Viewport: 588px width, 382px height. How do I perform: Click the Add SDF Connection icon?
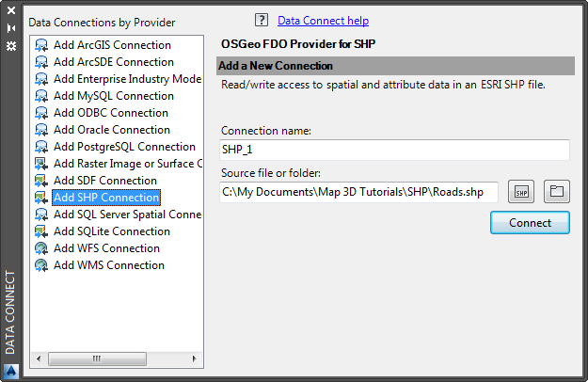pyautogui.click(x=41, y=181)
